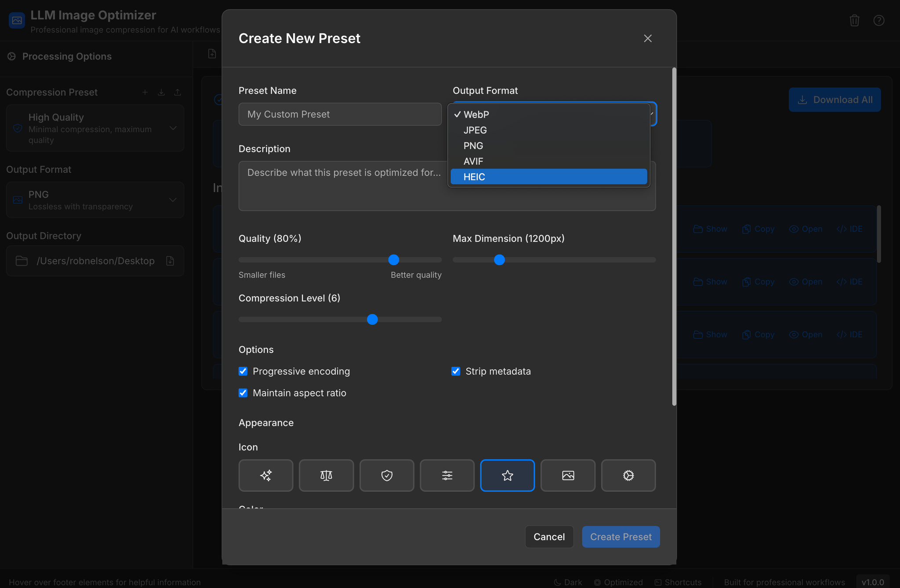The width and height of the screenshot is (900, 588).
Task: Open the PNG output format dropdown in sidebar
Action: (95, 200)
